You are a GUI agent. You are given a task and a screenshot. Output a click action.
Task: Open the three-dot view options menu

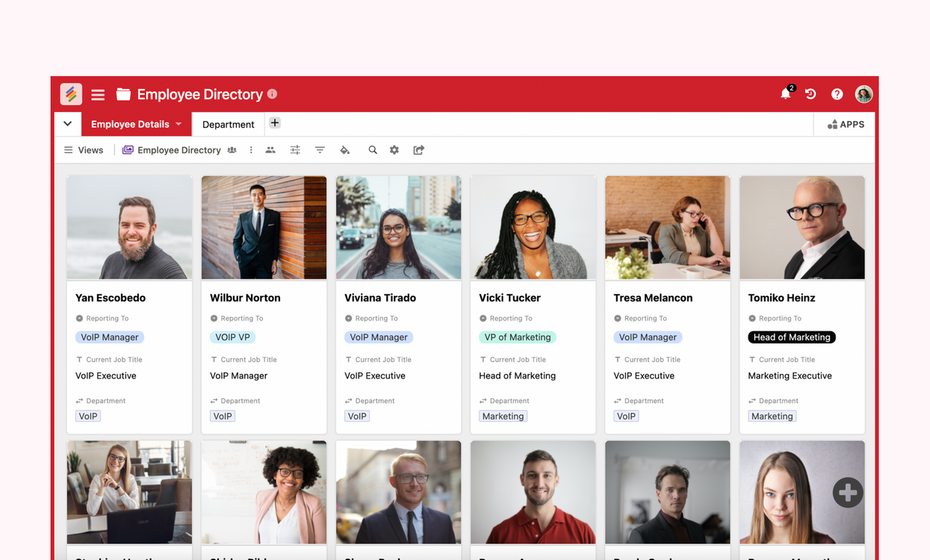click(251, 150)
